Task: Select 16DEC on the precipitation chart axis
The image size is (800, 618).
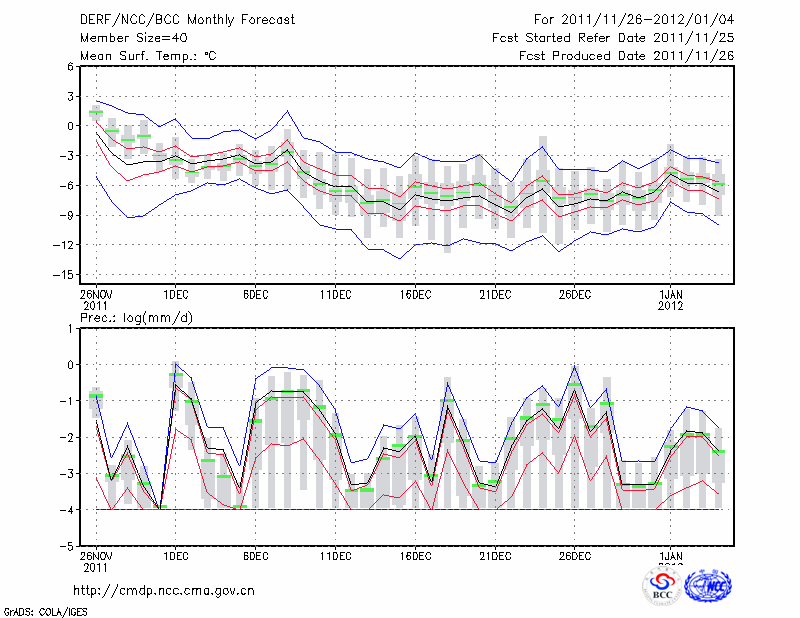Action: (x=415, y=556)
